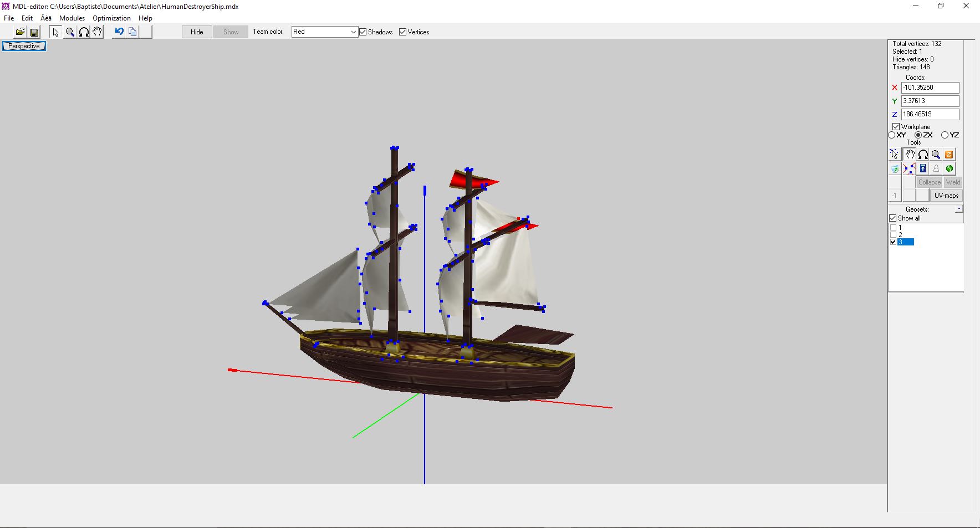Image resolution: width=980 pixels, height=528 pixels.
Task: Check geoset 2 checkbox
Action: 893,235
